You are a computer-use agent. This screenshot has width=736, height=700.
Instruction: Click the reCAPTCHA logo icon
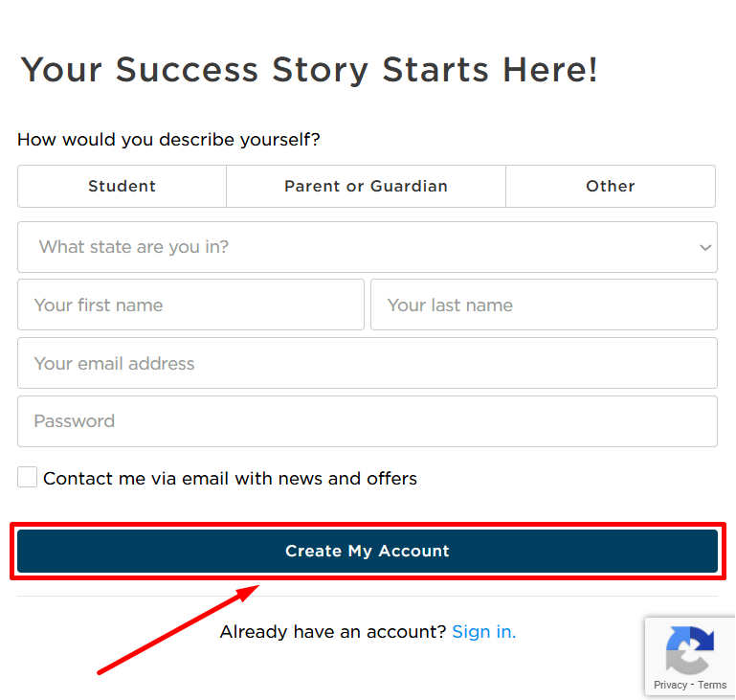[x=689, y=649]
